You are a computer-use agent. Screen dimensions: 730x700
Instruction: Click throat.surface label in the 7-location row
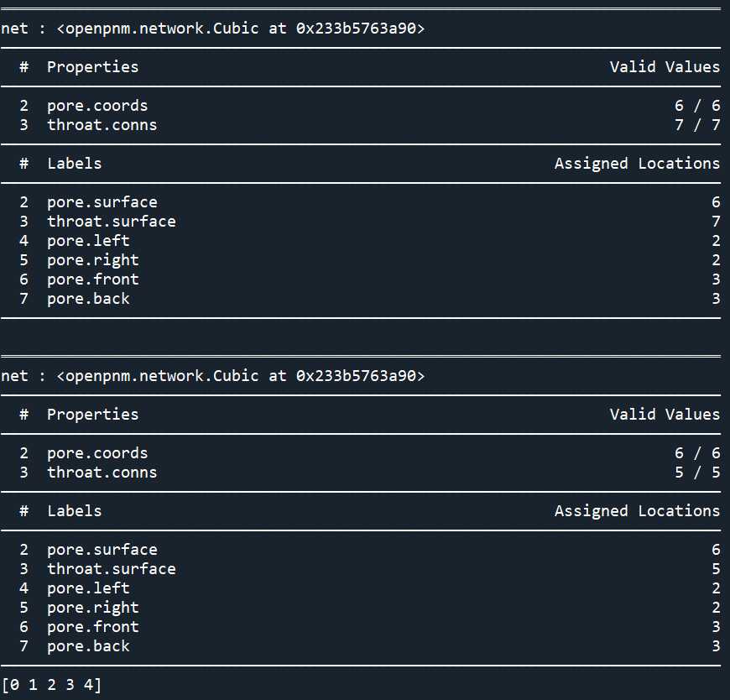(112, 222)
